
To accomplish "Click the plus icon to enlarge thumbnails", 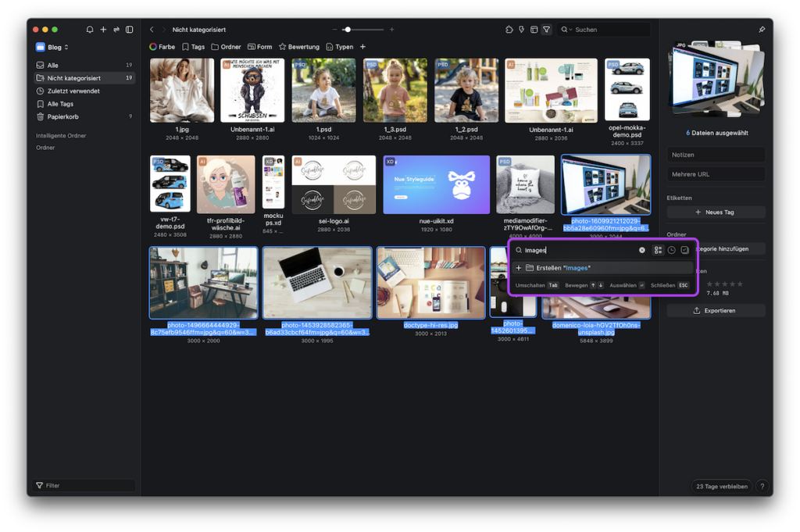I will pos(392,30).
